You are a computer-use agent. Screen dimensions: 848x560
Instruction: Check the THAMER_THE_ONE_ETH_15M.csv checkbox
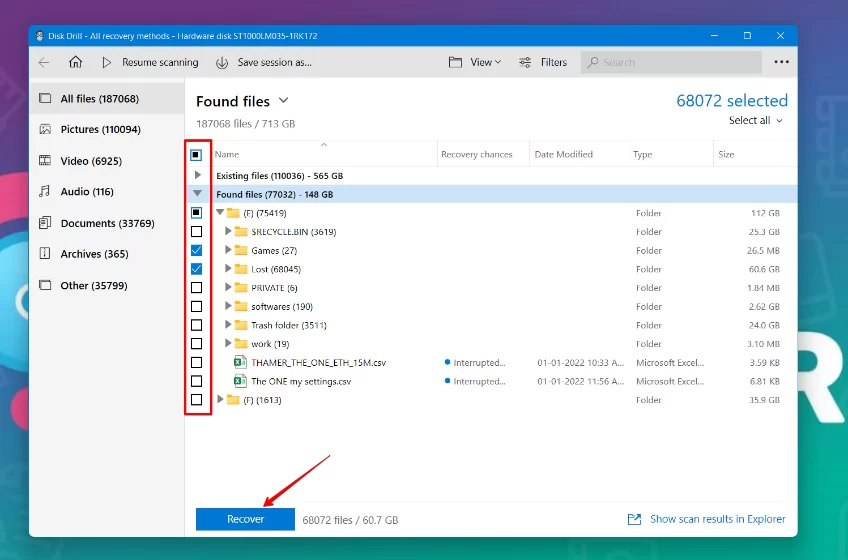(196, 363)
